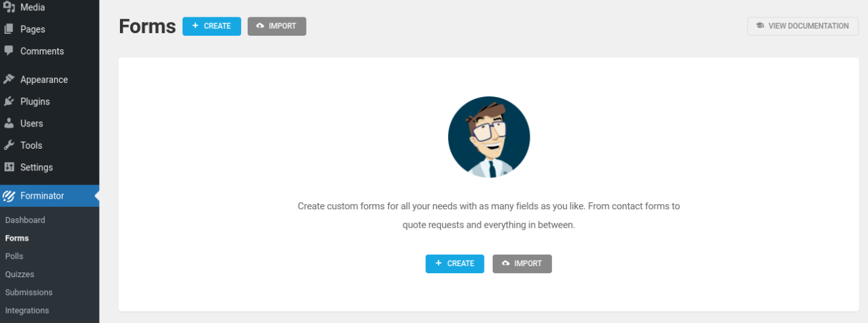Click the Plugins plug icon
The width and height of the screenshot is (868, 323).
9,101
